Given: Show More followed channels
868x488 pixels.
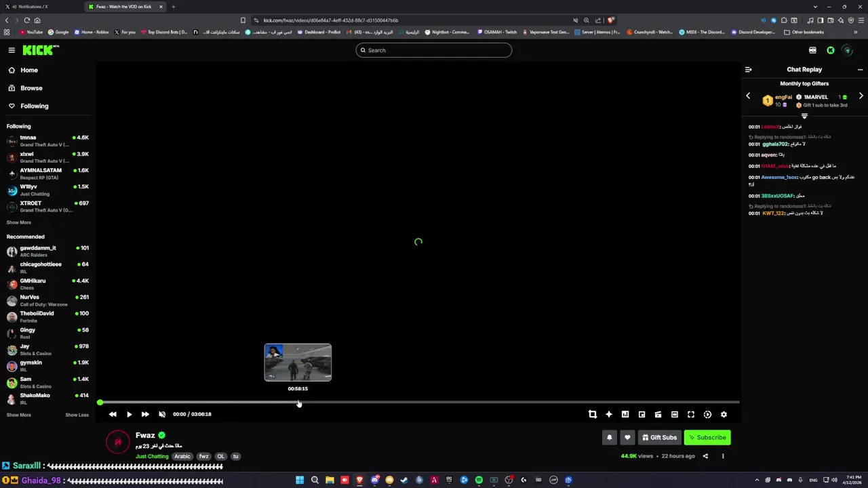Looking at the screenshot, I should click(19, 222).
